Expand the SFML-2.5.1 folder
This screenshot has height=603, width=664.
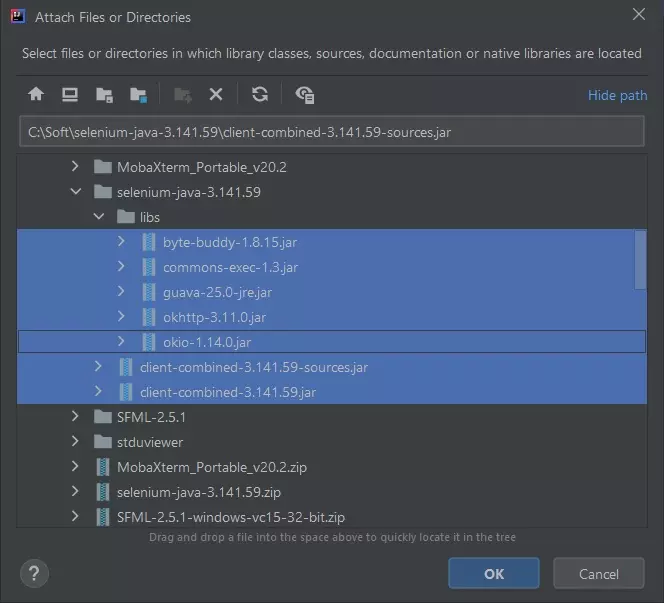pyautogui.click(x=75, y=416)
